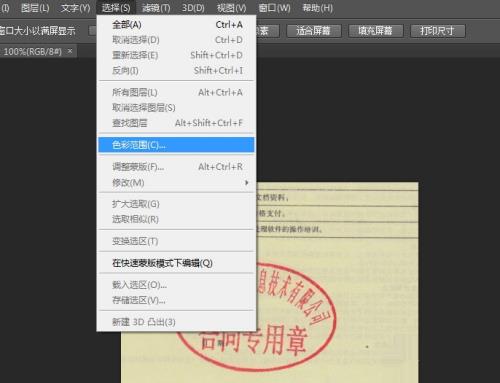Click the 载入选区(O)... entry

(x=176, y=285)
